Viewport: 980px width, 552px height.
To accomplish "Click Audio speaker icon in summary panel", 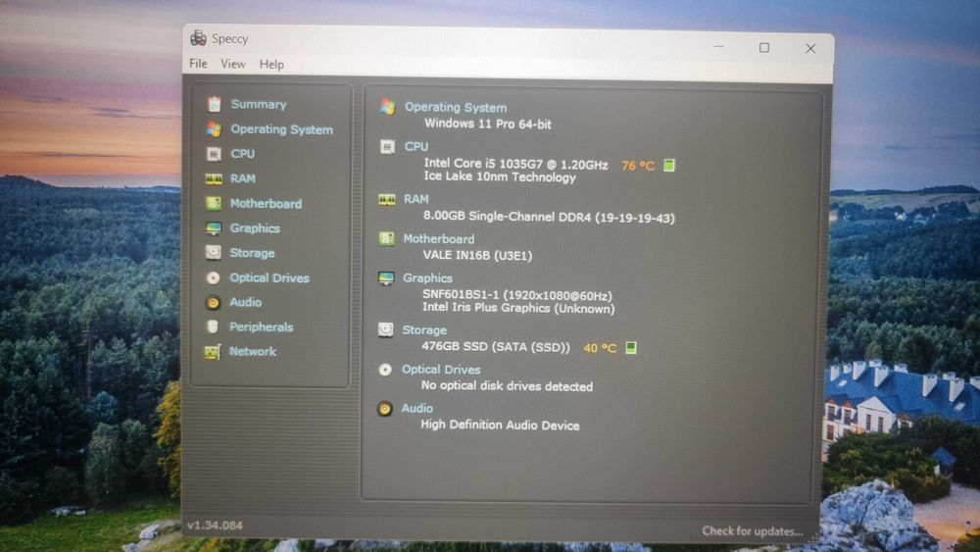I will 385,409.
